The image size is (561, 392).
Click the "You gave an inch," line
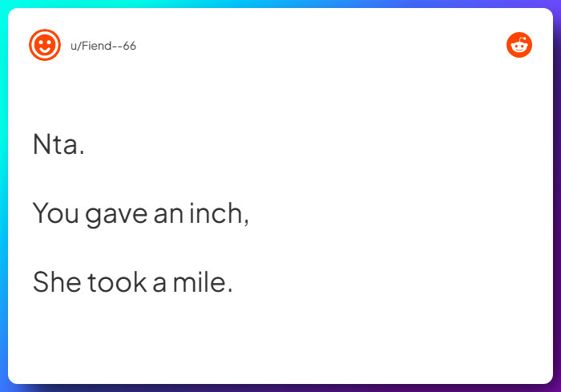[x=141, y=213]
